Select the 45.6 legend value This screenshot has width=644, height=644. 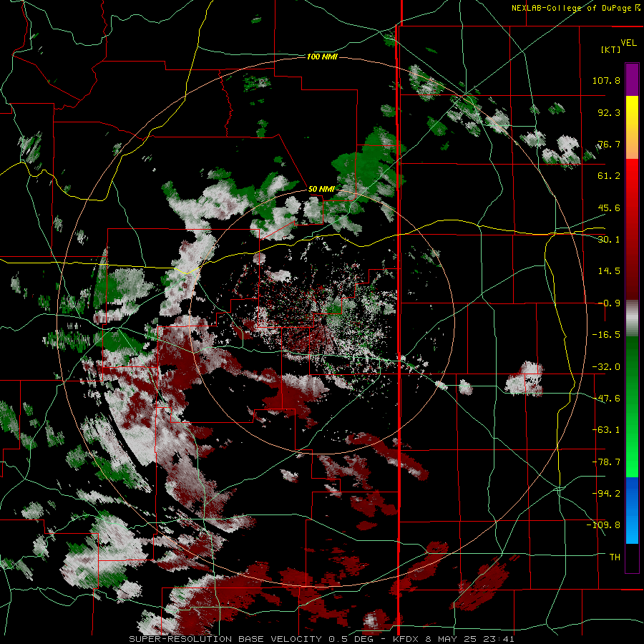609,208
